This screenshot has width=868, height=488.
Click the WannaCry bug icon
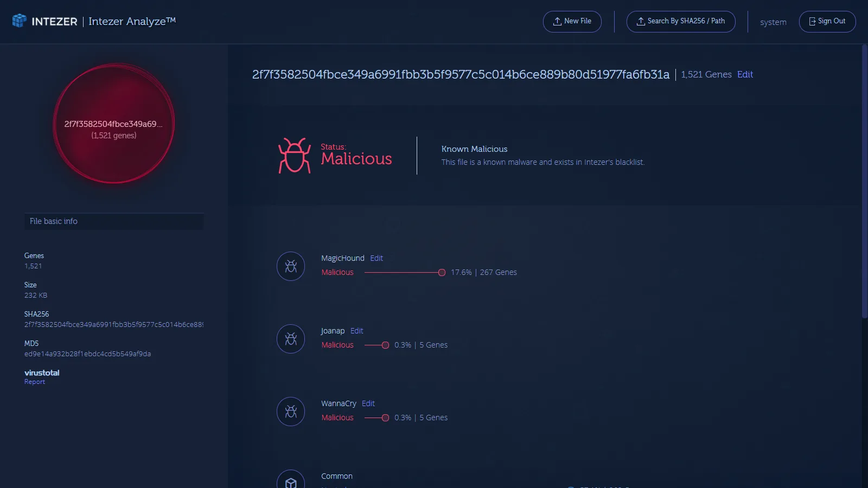pos(291,412)
